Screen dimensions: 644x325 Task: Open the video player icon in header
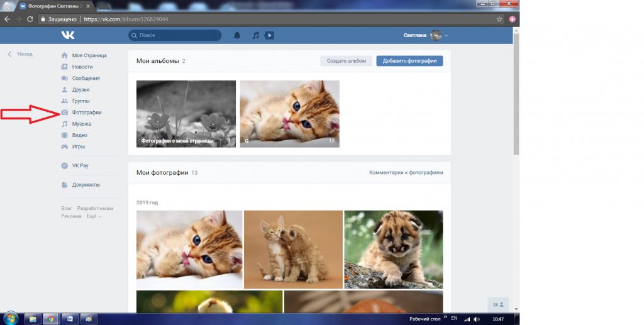point(269,35)
